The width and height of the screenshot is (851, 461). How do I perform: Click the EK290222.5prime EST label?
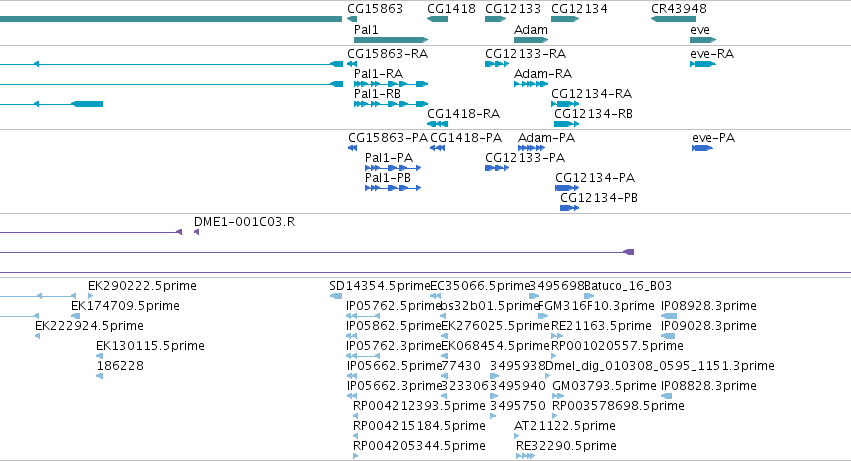point(142,286)
